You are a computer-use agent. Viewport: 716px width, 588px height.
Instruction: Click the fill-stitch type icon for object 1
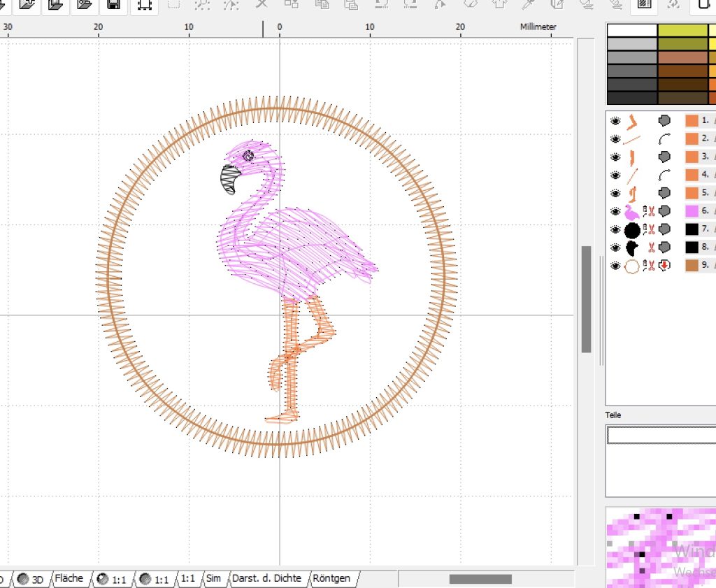664,120
